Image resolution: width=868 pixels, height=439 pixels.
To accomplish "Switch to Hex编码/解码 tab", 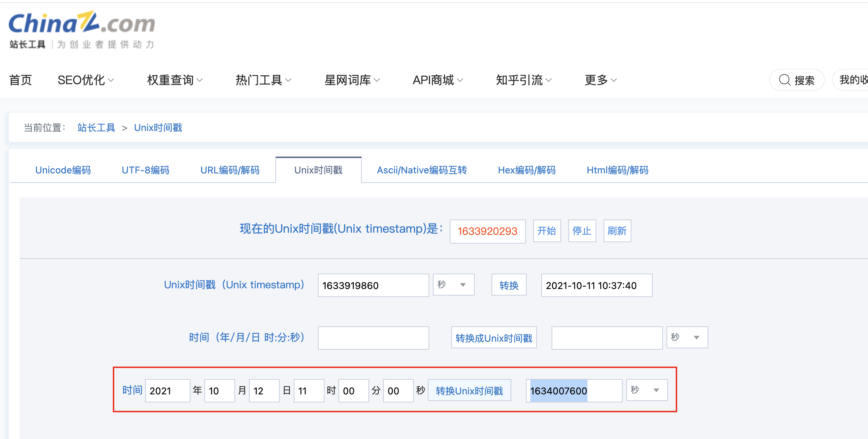I will (x=526, y=170).
